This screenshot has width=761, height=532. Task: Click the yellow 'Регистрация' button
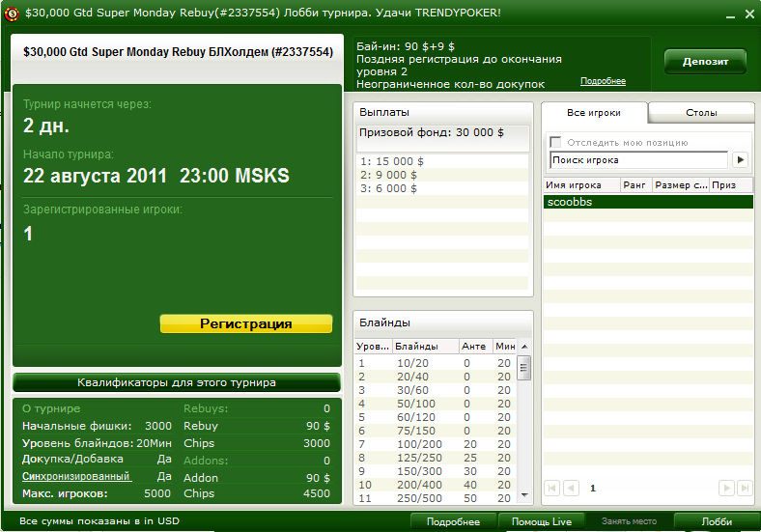(246, 323)
